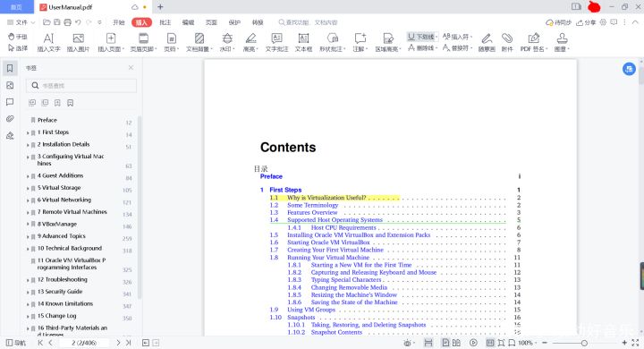Expand the '12 Troubleshooting' bookmark
The width and height of the screenshot is (644, 349).
[x=28, y=280]
